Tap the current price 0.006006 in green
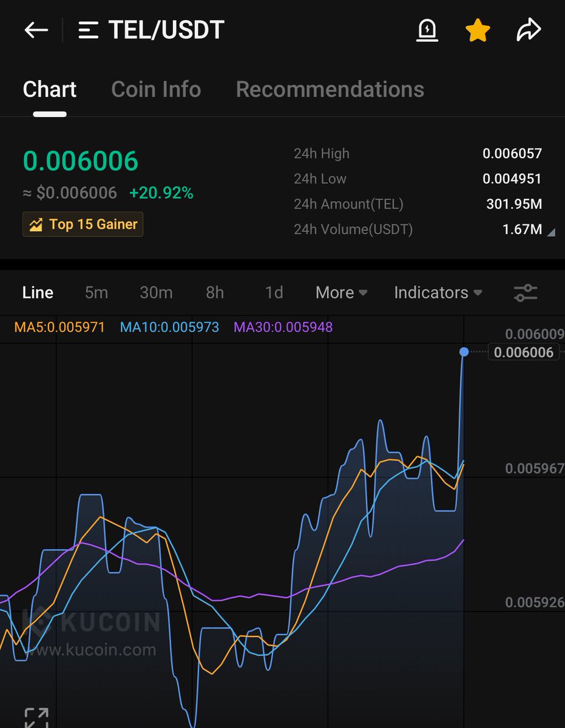 tap(81, 161)
